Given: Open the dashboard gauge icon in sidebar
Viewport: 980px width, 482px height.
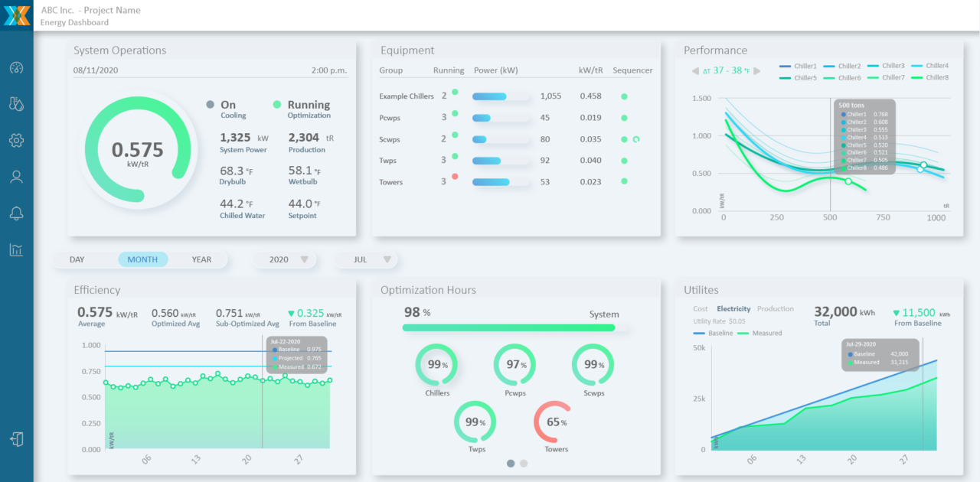Looking at the screenshot, I should tap(16, 67).
